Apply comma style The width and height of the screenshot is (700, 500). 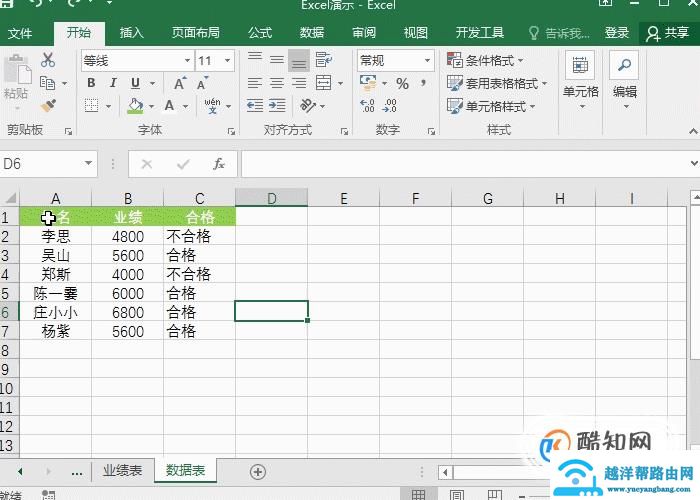coord(423,83)
